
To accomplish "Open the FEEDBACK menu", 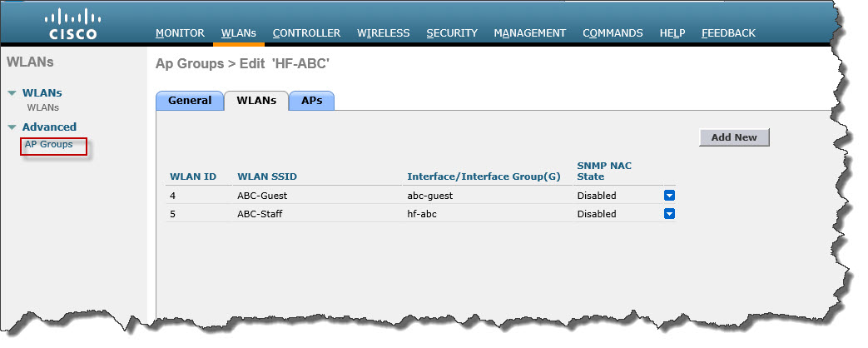I will pyautogui.click(x=728, y=33).
